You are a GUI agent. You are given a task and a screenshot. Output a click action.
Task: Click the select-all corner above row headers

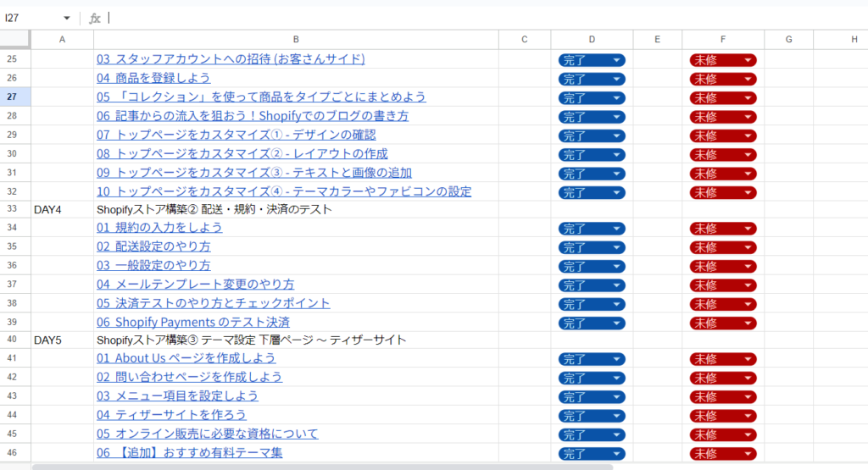point(15,39)
